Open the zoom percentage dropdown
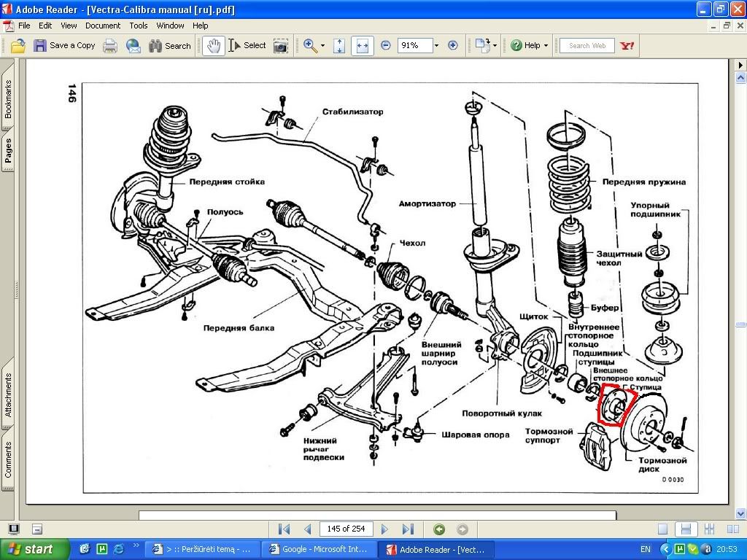 [436, 45]
